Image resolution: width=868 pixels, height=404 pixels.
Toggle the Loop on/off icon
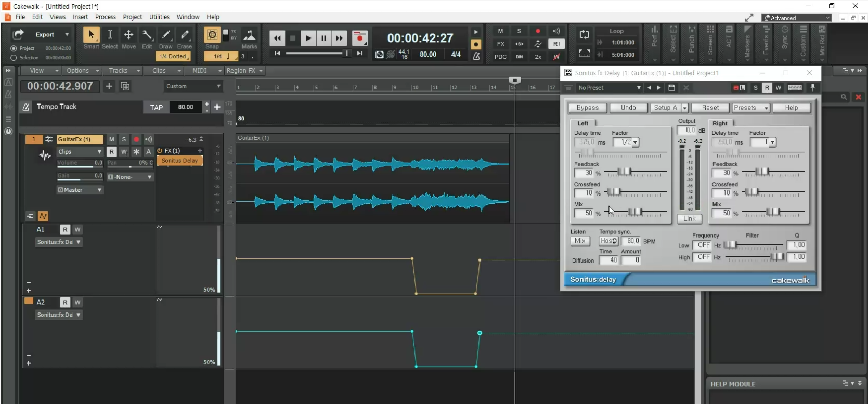pos(585,35)
